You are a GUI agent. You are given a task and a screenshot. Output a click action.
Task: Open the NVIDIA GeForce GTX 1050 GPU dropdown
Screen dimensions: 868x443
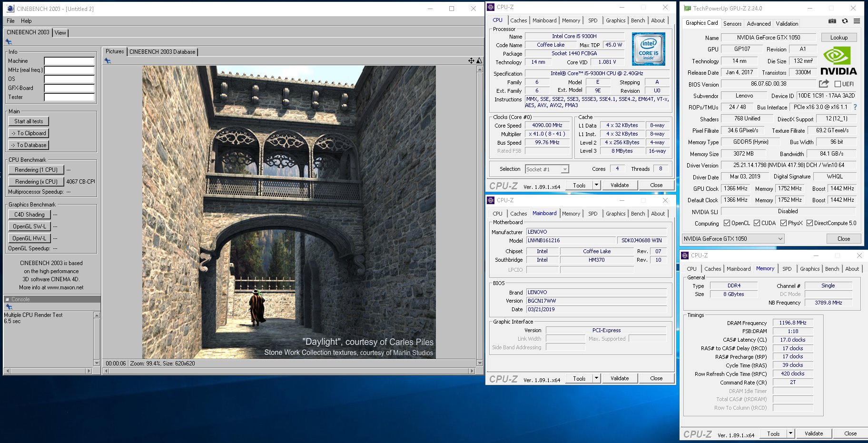click(733, 239)
